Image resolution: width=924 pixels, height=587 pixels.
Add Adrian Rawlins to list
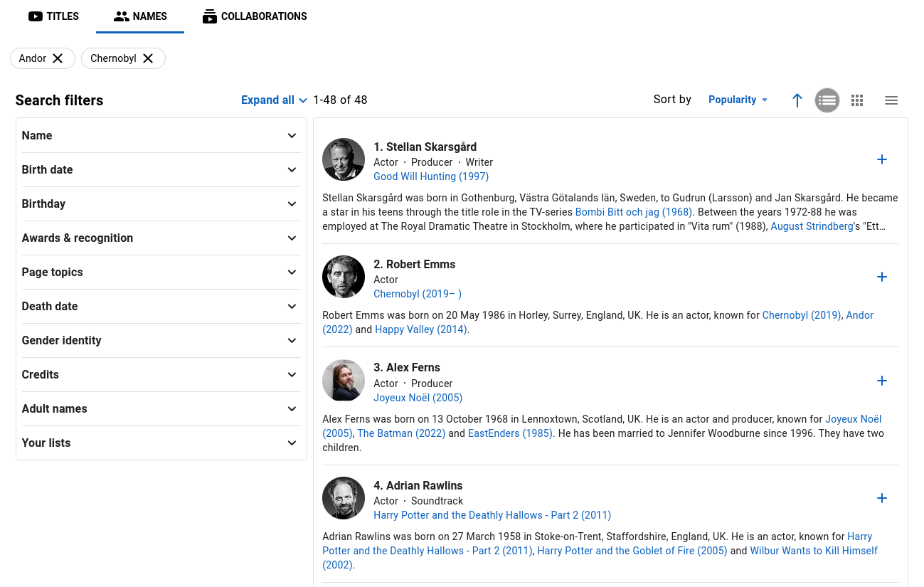882,498
